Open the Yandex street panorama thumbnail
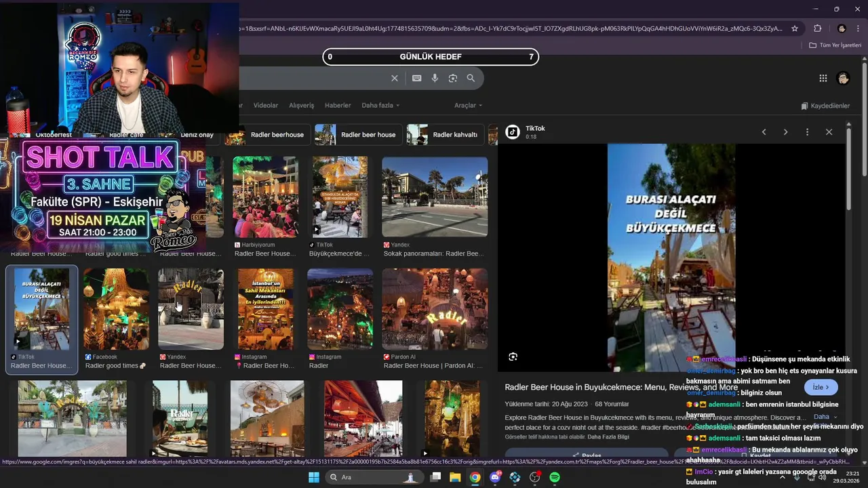This screenshot has height=488, width=868. pos(435,197)
